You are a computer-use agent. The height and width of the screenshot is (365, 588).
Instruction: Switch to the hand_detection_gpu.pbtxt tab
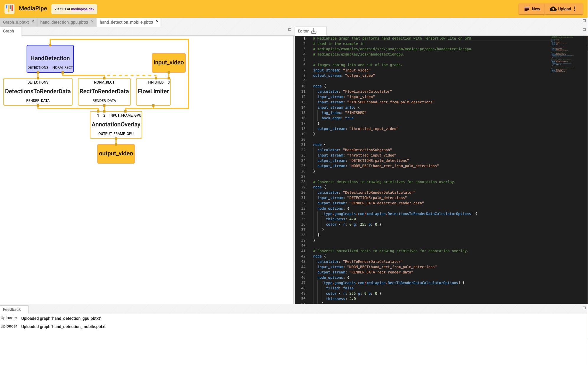[x=64, y=22]
